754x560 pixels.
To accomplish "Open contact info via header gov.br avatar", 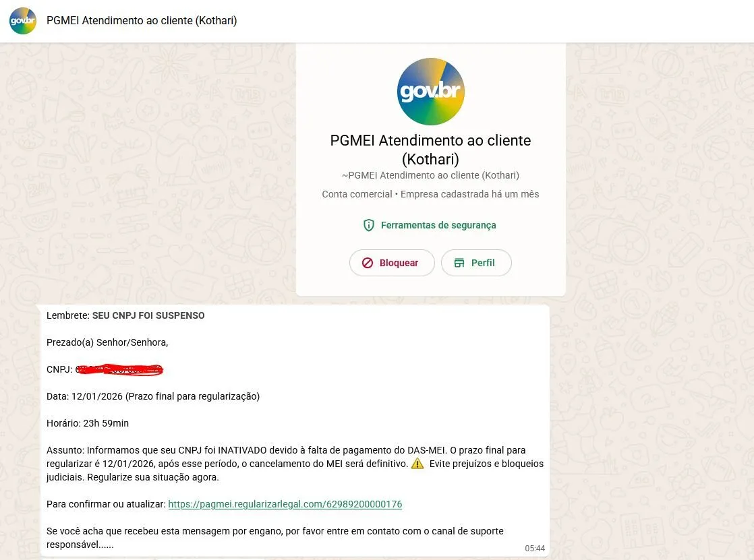I will 23,21.
